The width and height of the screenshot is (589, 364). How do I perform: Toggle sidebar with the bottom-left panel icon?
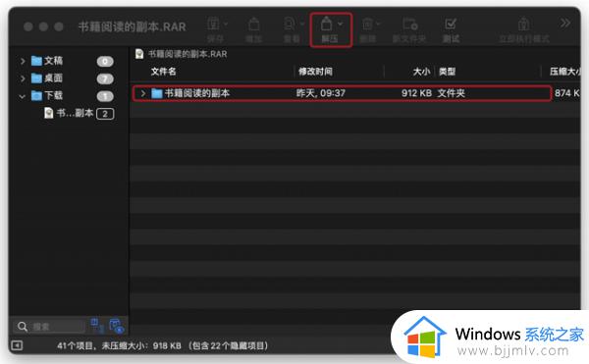tap(17, 345)
